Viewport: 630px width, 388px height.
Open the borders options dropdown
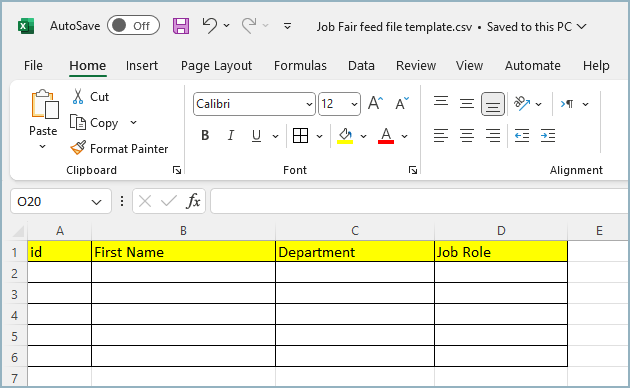click(319, 136)
